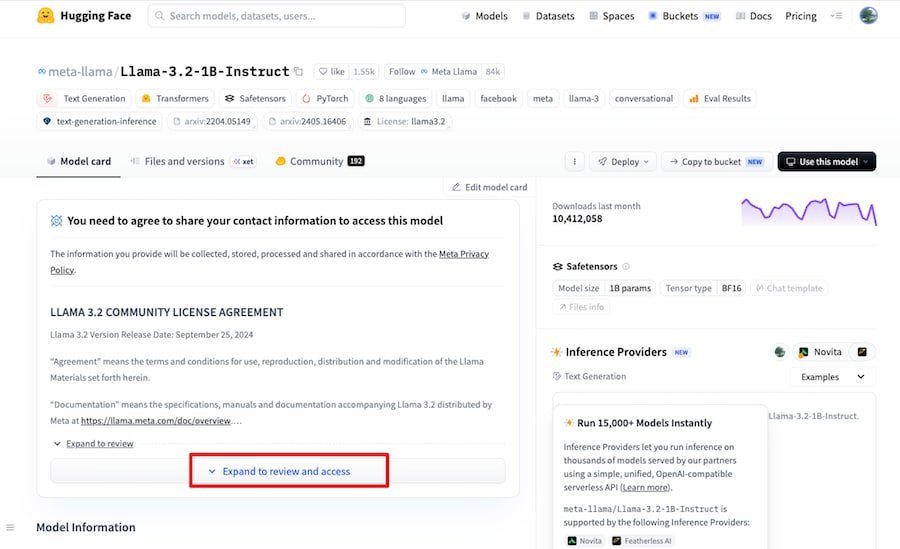The height and width of the screenshot is (549, 900).
Task: Open the Examples dropdown
Action: pyautogui.click(x=833, y=377)
